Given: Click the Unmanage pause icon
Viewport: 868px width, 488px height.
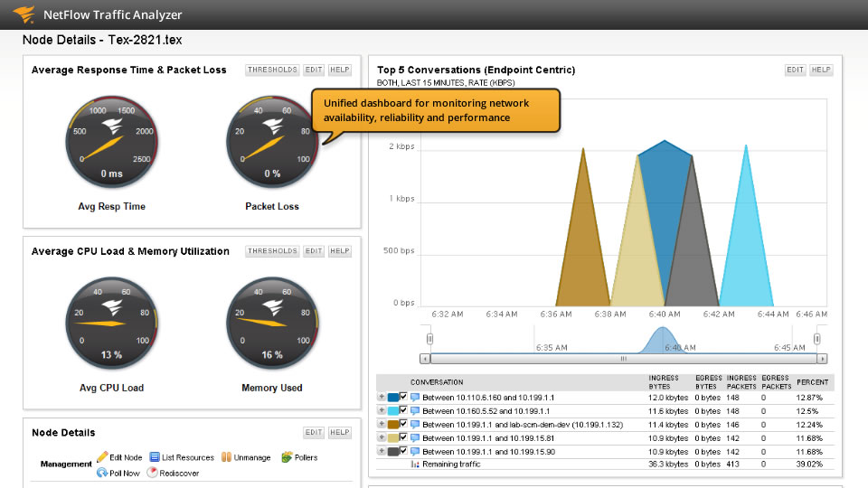Looking at the screenshot, I should (x=226, y=457).
